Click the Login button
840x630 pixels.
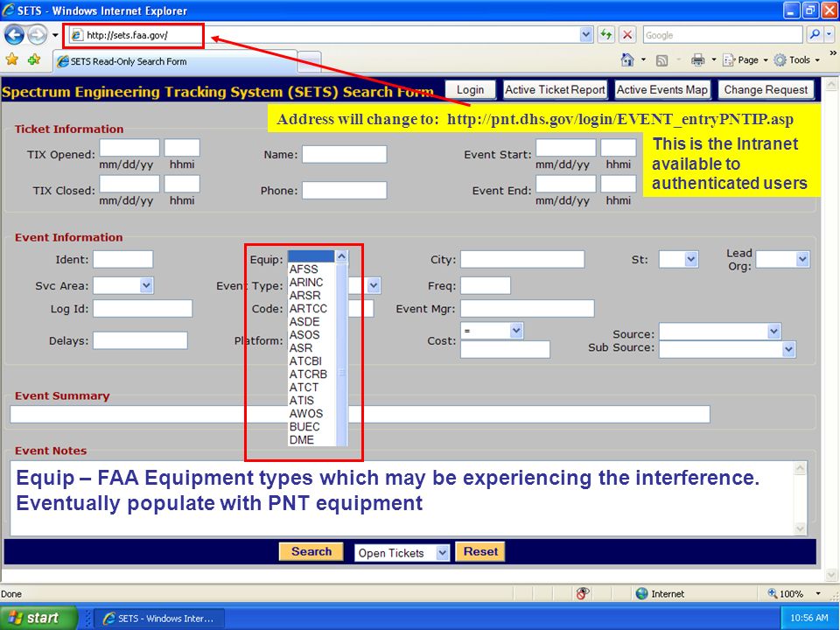coord(470,90)
